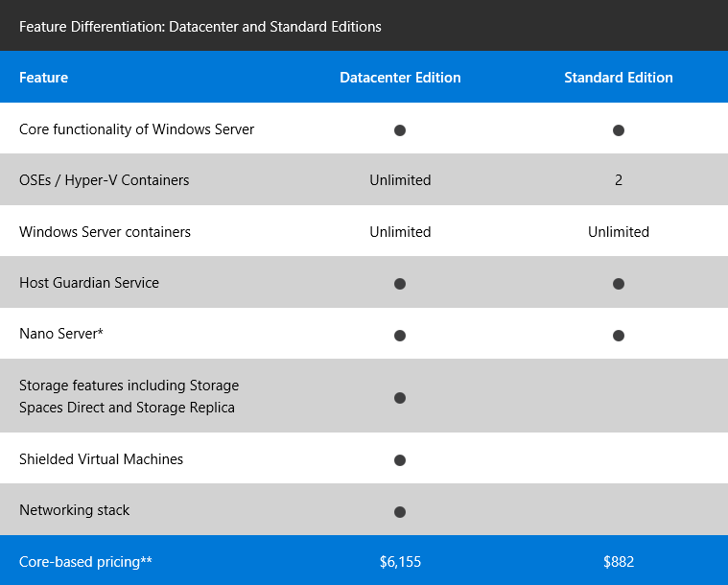Click Datacenter dot for Core functionality row
Image resolution: width=728 pixels, height=585 pixels.
400,130
